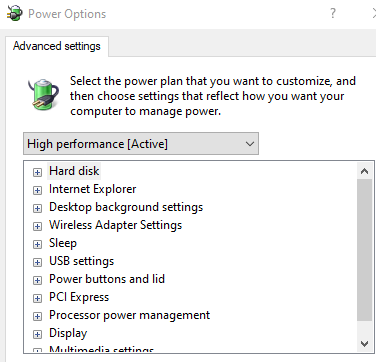Expand Desktop background settings node
This screenshot has height=362, width=376.
point(37,208)
